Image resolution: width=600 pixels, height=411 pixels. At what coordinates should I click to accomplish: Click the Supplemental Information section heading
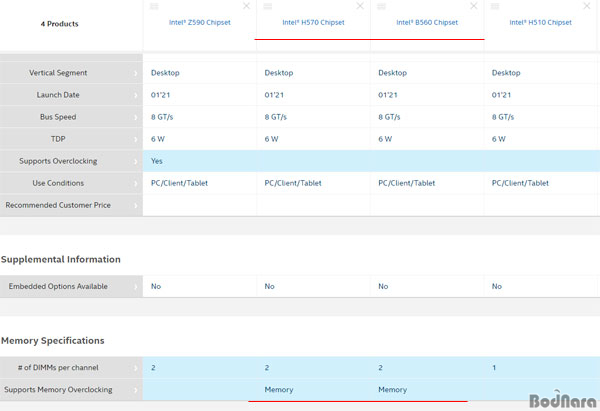(x=60, y=259)
